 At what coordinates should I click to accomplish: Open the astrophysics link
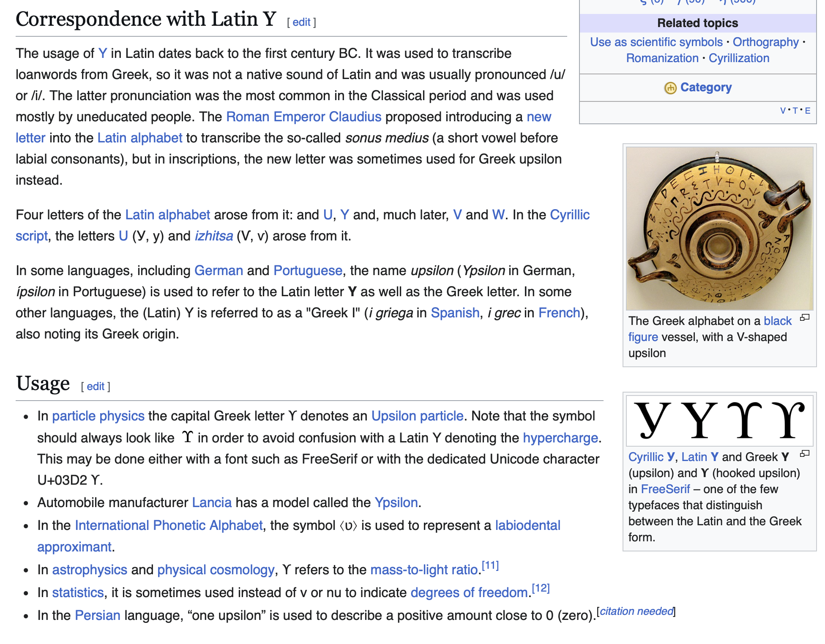tap(90, 570)
